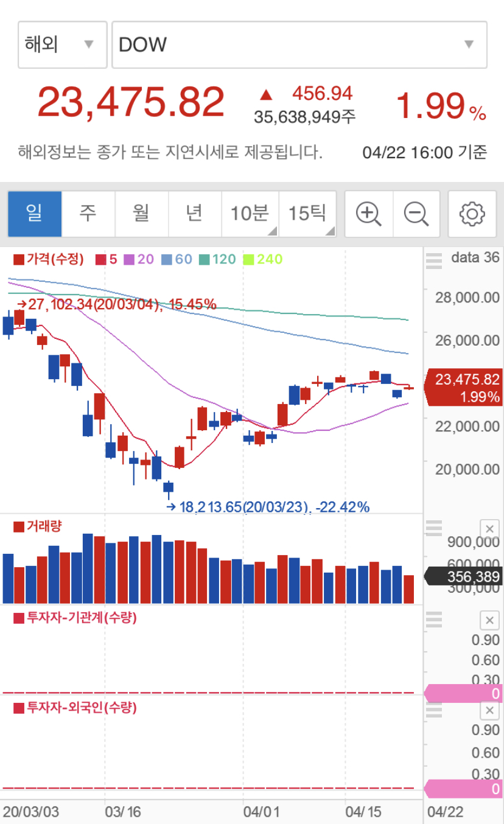Click the 28,000.00 axis label
504x824 pixels.
[467, 298]
